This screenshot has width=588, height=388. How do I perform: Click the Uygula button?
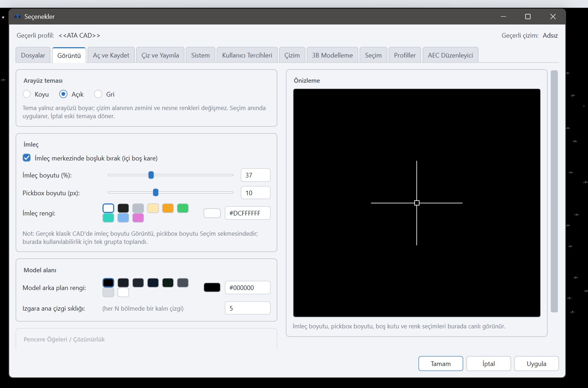click(x=536, y=364)
